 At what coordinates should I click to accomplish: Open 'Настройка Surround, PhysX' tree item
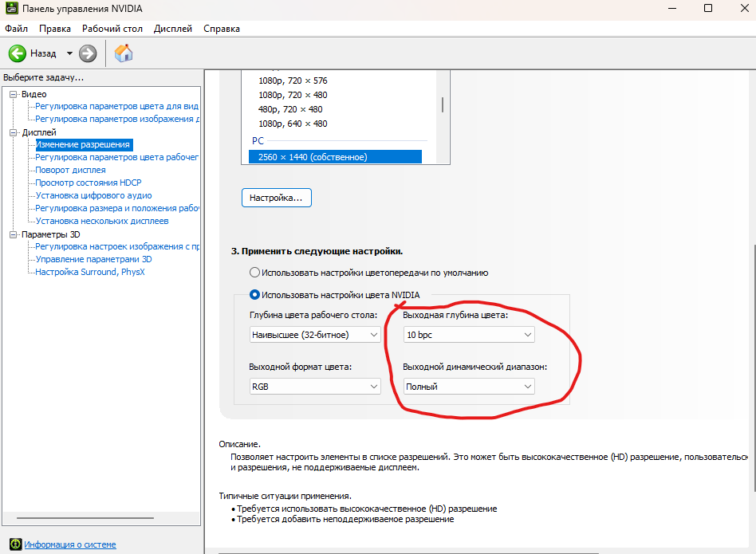tap(89, 272)
